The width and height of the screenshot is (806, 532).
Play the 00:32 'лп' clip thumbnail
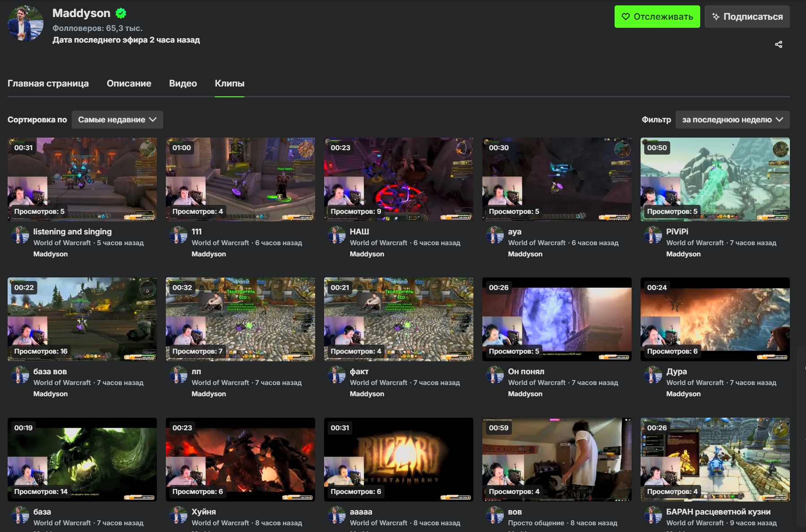[x=240, y=319]
